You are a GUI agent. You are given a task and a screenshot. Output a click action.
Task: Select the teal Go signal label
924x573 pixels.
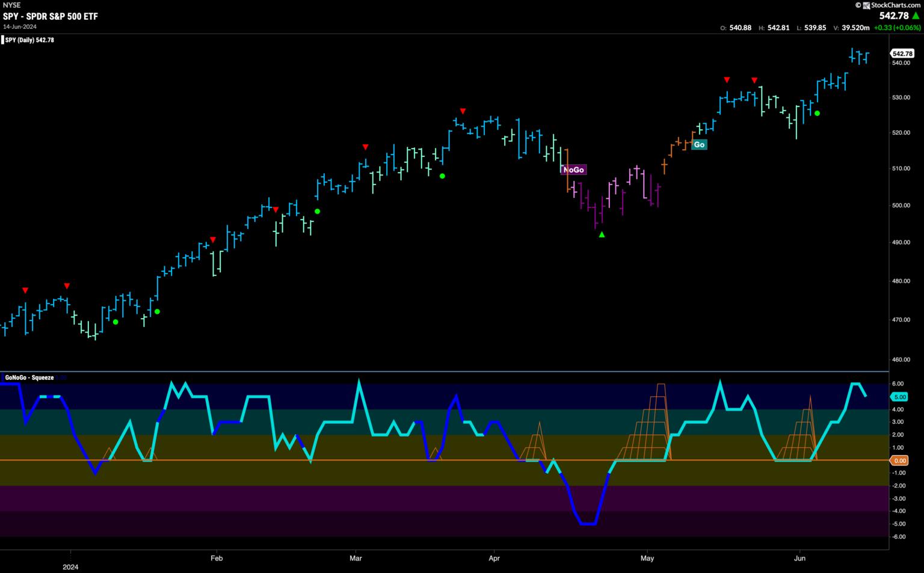pos(699,144)
